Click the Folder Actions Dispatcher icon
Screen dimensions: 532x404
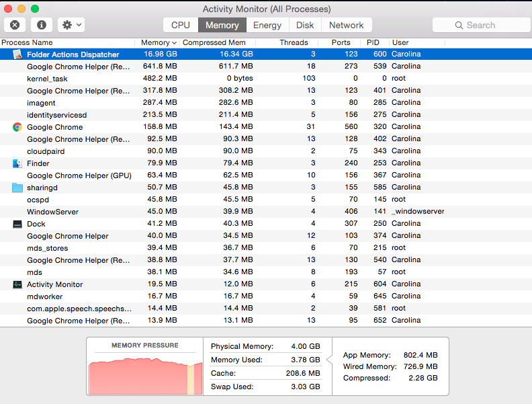coord(17,54)
